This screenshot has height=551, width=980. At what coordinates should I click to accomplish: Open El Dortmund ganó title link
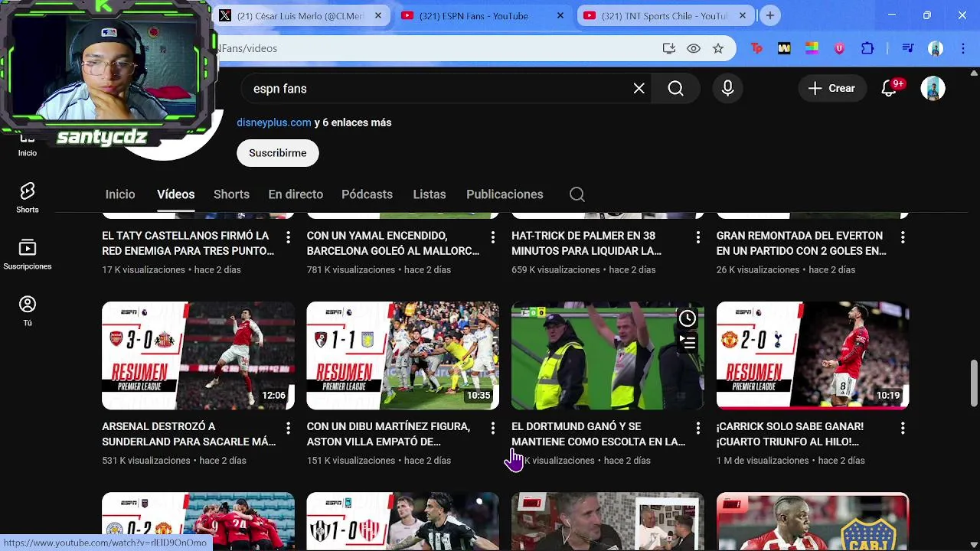click(x=599, y=434)
